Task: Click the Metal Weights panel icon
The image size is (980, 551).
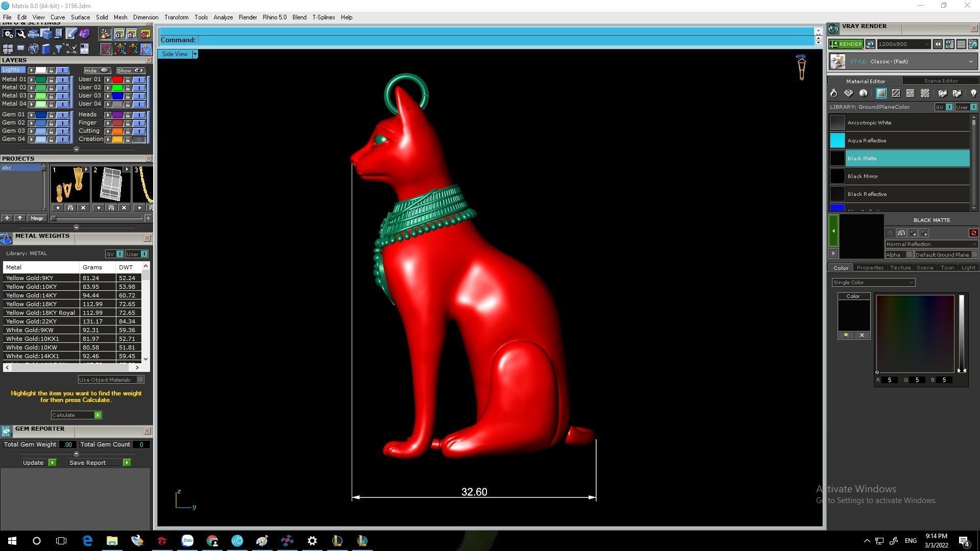Action: 6,238
